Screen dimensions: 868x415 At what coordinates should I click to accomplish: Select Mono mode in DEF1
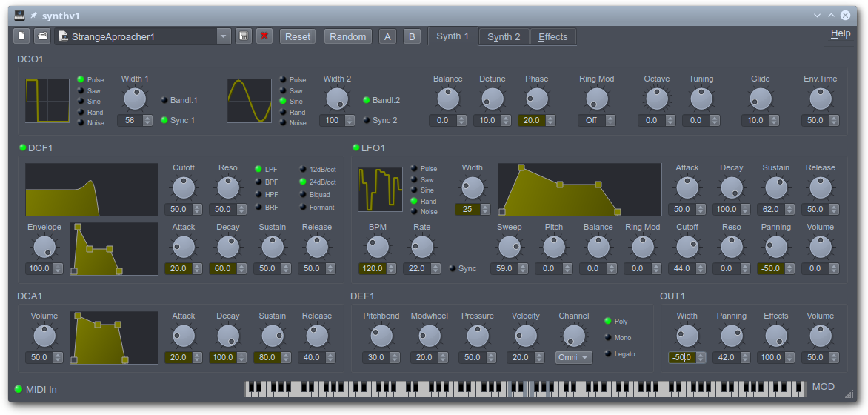pyautogui.click(x=609, y=338)
